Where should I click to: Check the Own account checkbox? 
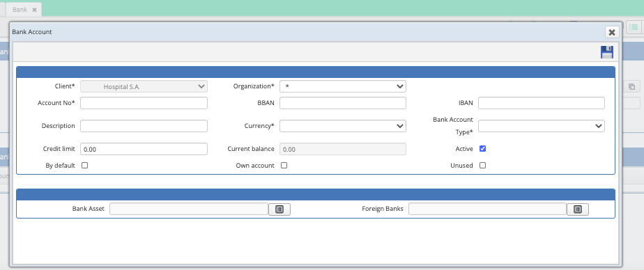[284, 166]
